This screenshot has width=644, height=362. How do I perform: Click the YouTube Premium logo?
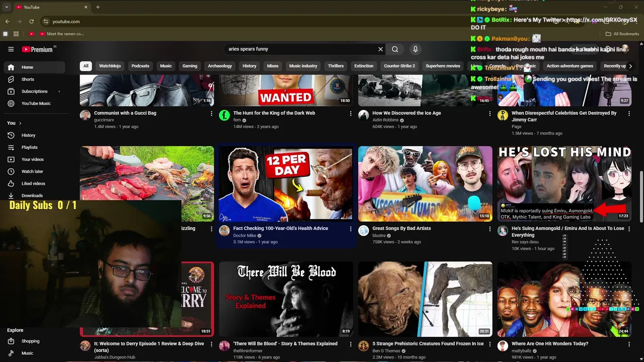coord(37,49)
